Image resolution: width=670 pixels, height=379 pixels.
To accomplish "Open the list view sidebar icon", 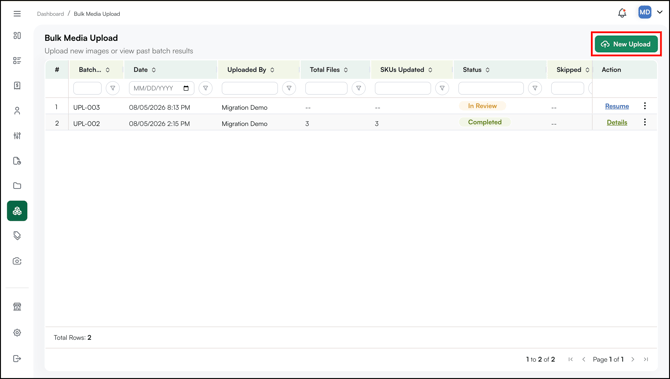I will pyautogui.click(x=17, y=61).
